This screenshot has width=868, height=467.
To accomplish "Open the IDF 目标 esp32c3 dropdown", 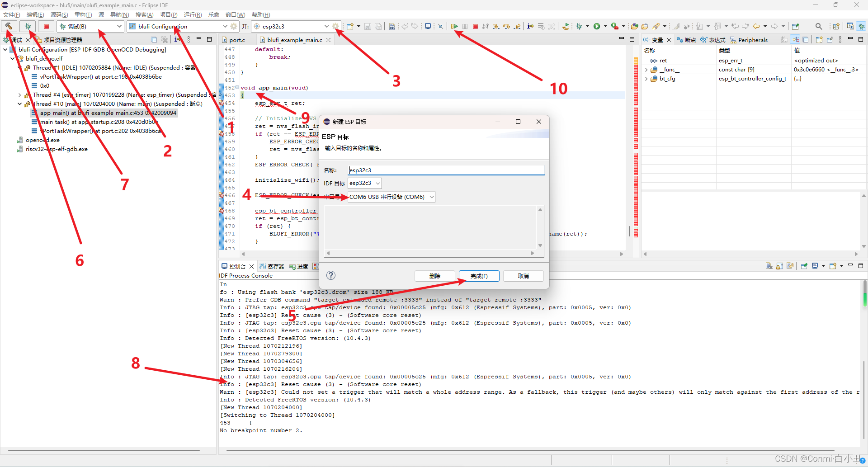I will click(378, 183).
